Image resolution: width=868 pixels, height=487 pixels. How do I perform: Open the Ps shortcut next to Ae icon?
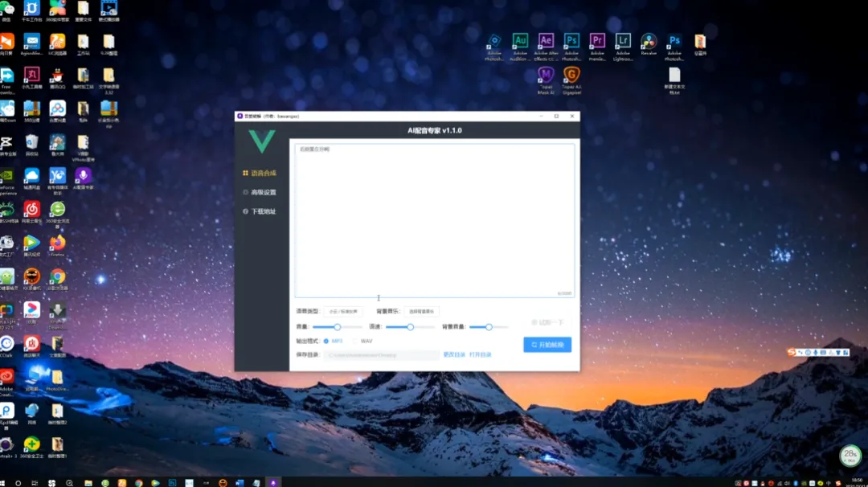tap(571, 47)
